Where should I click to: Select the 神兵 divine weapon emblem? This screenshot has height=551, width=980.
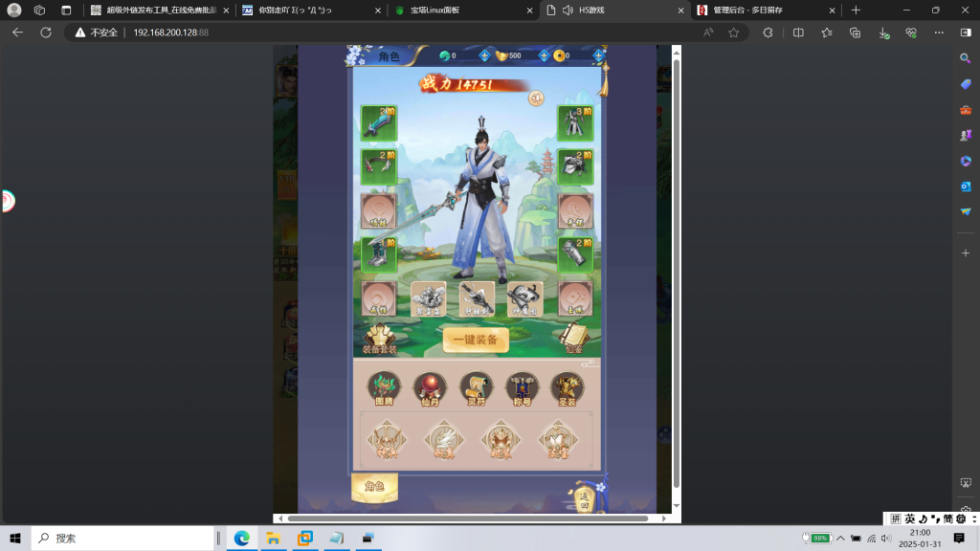click(x=387, y=440)
